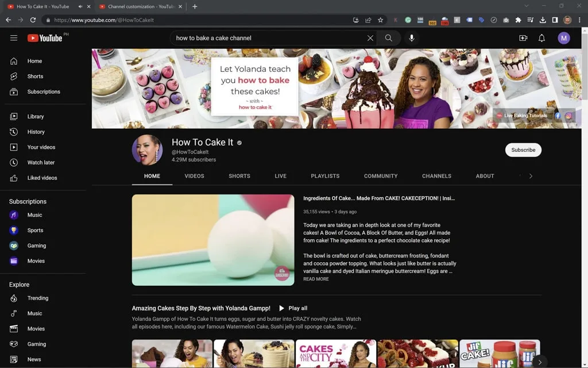Image resolution: width=588 pixels, height=368 pixels.
Task: Switch to the VIDEOS tab
Action: click(x=194, y=176)
